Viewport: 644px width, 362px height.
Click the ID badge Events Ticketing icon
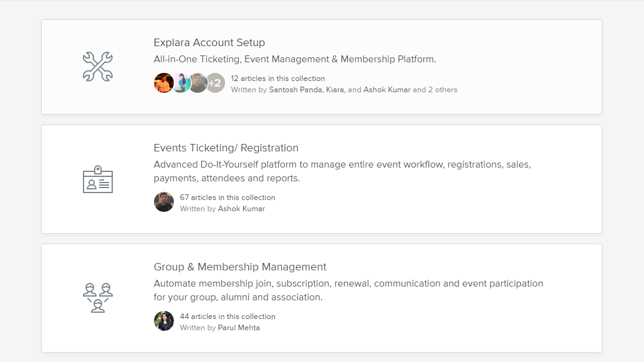(98, 179)
